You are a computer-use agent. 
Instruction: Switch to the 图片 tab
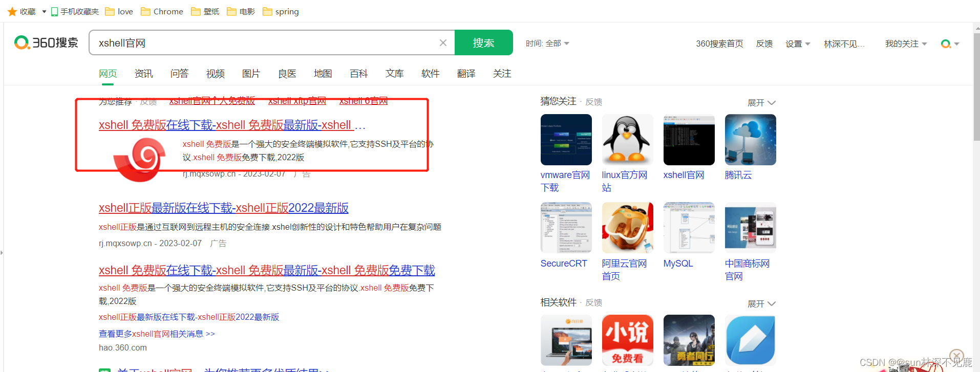[251, 74]
